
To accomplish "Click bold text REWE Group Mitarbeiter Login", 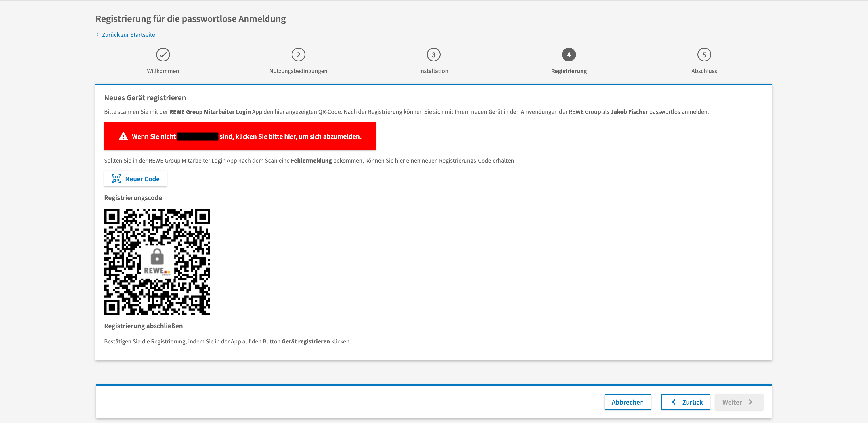I will coord(210,112).
